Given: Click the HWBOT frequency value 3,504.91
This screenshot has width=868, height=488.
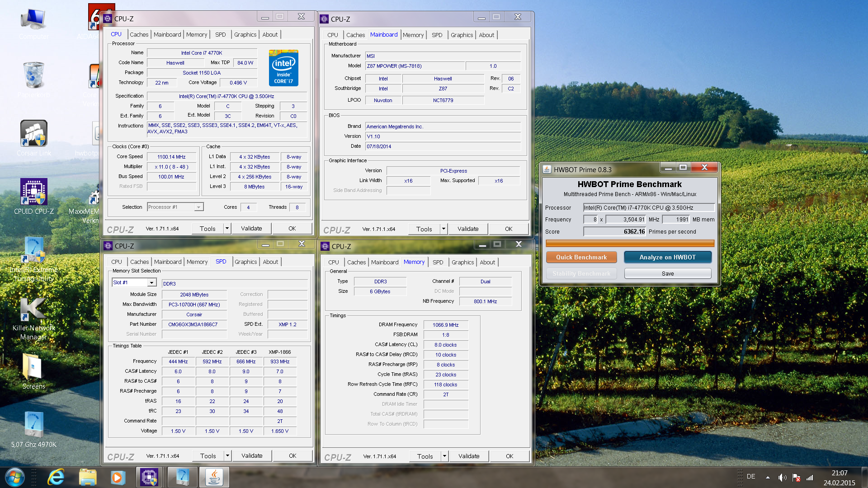Looking at the screenshot, I should (x=626, y=220).
